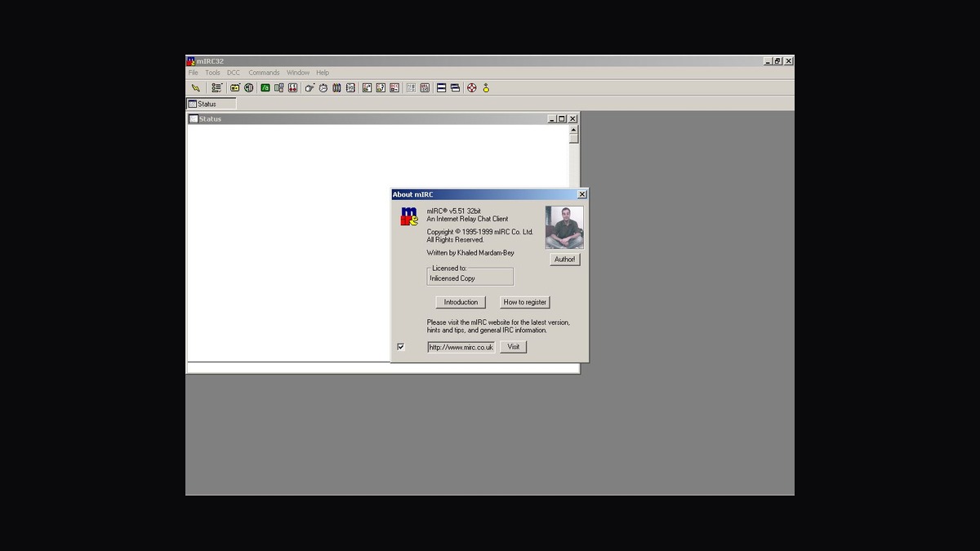Viewport: 980px width, 551px height.
Task: Click the Status window scrollbar up arrow
Action: pyautogui.click(x=573, y=129)
